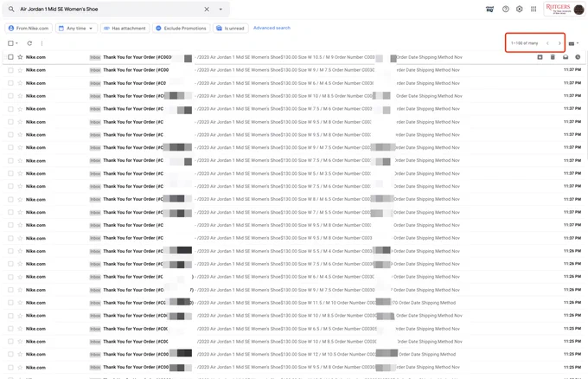Click Inbox label on W 7 / M 5.5 email
Viewport: 588px width, 379px height.
click(95, 212)
